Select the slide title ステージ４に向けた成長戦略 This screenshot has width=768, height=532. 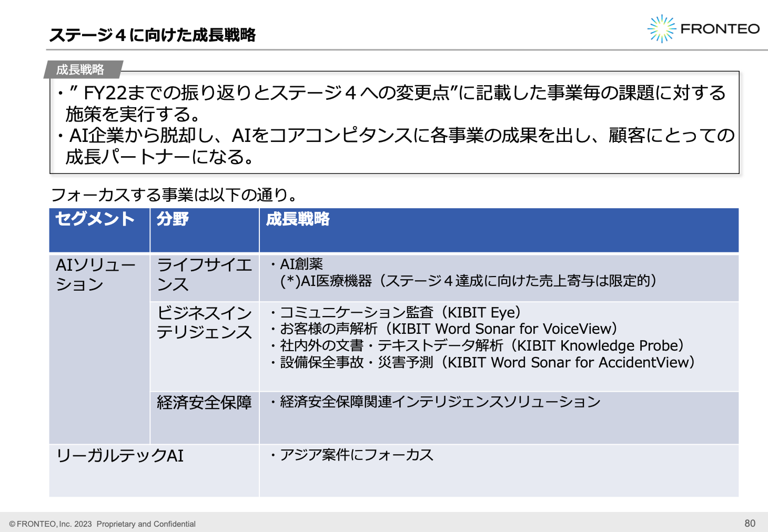point(153,35)
